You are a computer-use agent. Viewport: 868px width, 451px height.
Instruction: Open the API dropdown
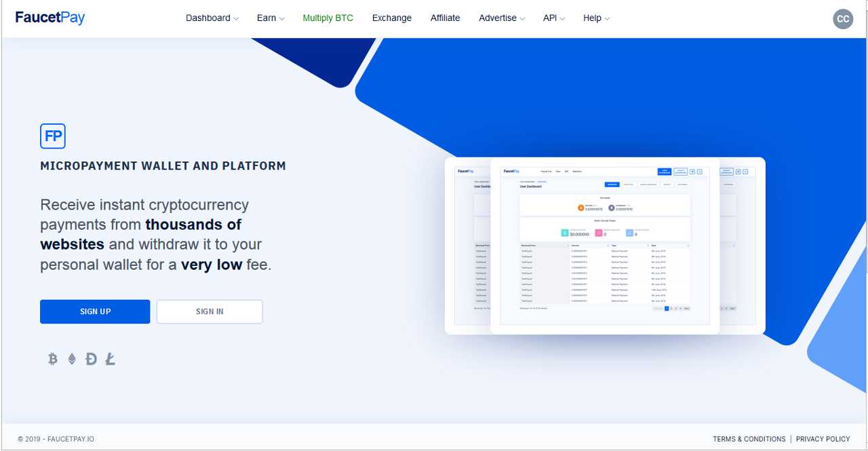[553, 18]
